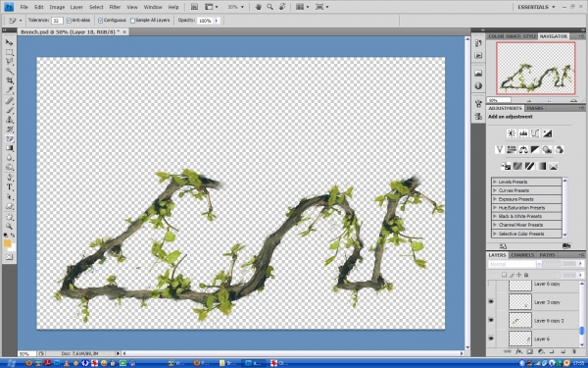Open the Essentials workspace dropdown

(x=536, y=7)
